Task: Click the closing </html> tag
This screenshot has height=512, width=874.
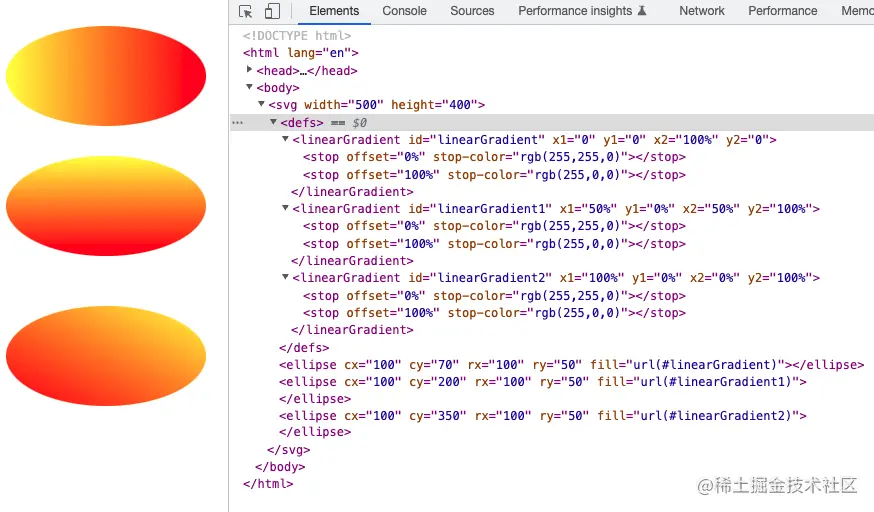Action: [268, 484]
